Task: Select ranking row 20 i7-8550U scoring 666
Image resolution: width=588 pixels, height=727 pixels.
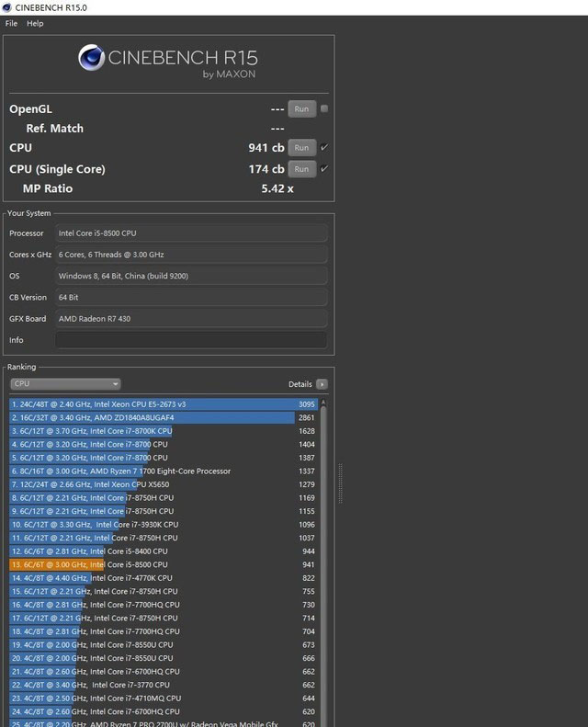Action: click(x=164, y=658)
